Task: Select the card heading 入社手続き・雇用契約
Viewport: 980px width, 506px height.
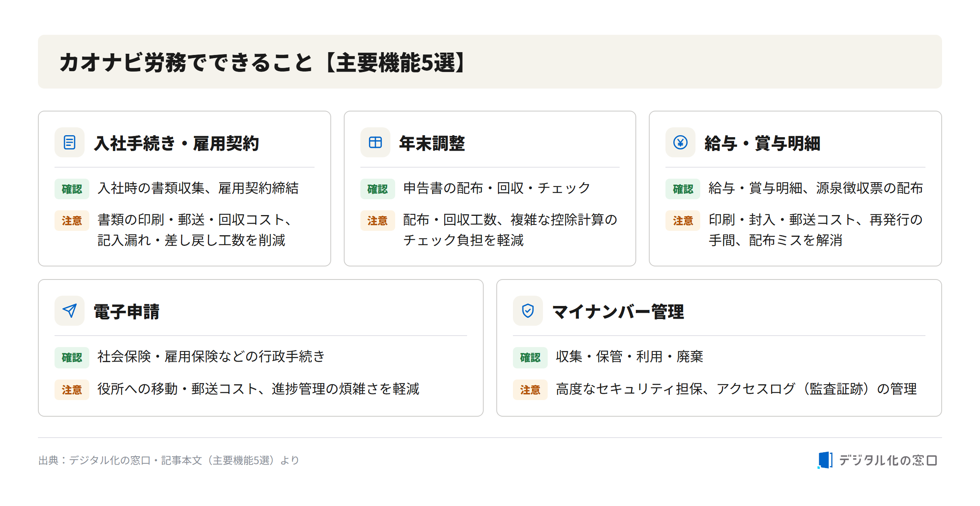Action: click(177, 143)
